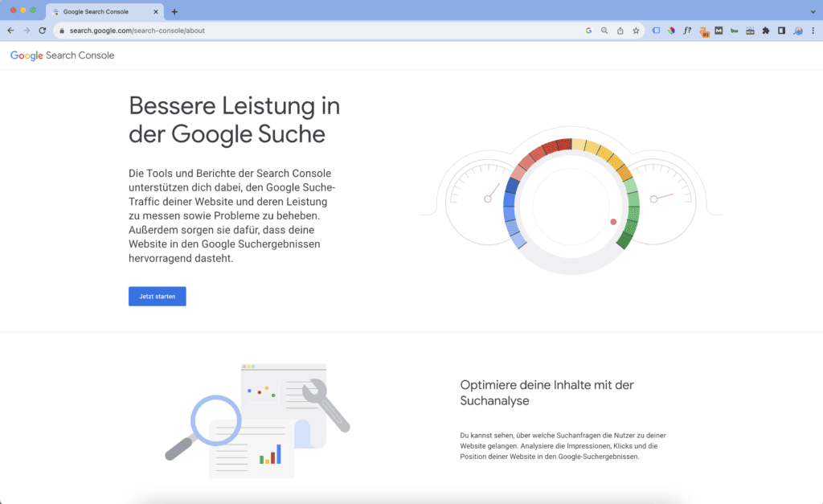Toggle the browser side panel icon

781,31
